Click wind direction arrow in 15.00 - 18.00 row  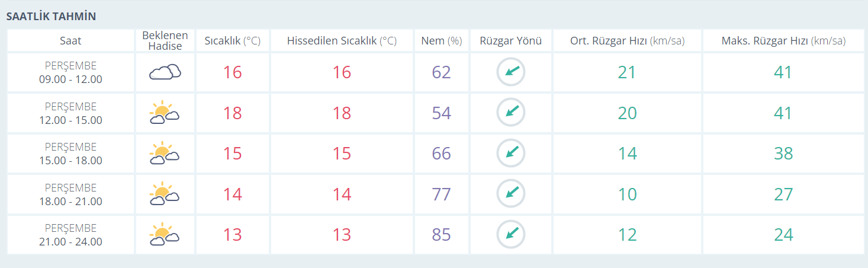(x=511, y=153)
